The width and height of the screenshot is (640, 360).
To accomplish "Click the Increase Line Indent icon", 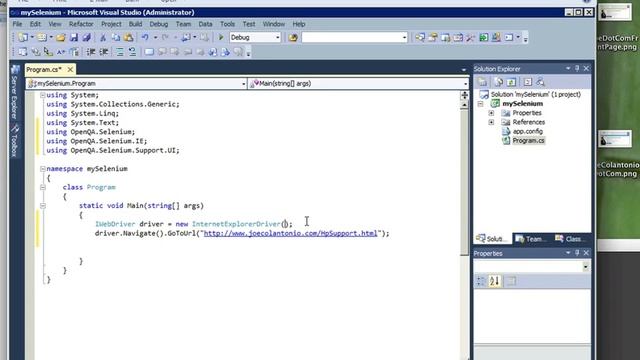I will [x=104, y=52].
